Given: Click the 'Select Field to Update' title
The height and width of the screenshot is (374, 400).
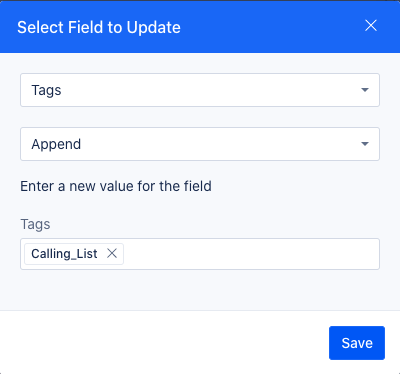Looking at the screenshot, I should coord(99,27).
